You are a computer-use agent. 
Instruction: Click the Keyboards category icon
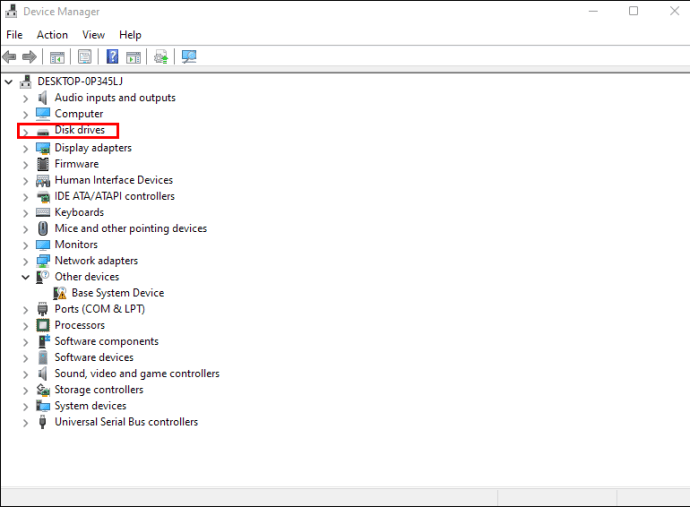click(43, 213)
